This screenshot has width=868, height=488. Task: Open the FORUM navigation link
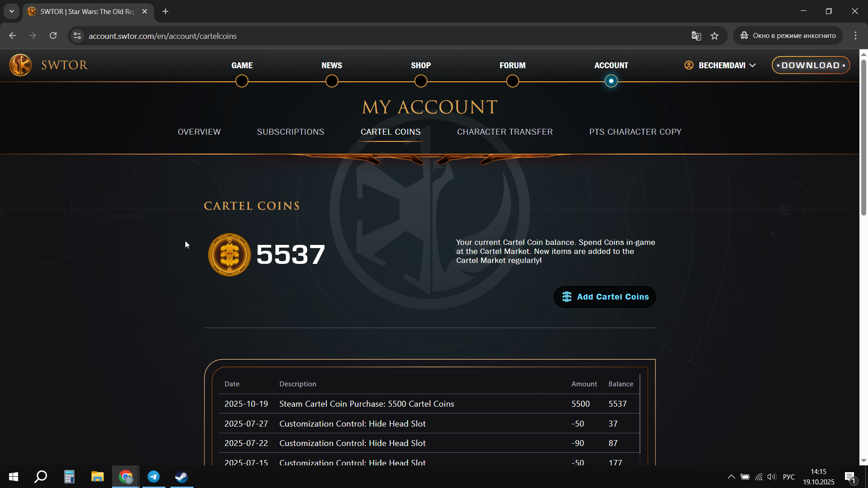(x=512, y=66)
